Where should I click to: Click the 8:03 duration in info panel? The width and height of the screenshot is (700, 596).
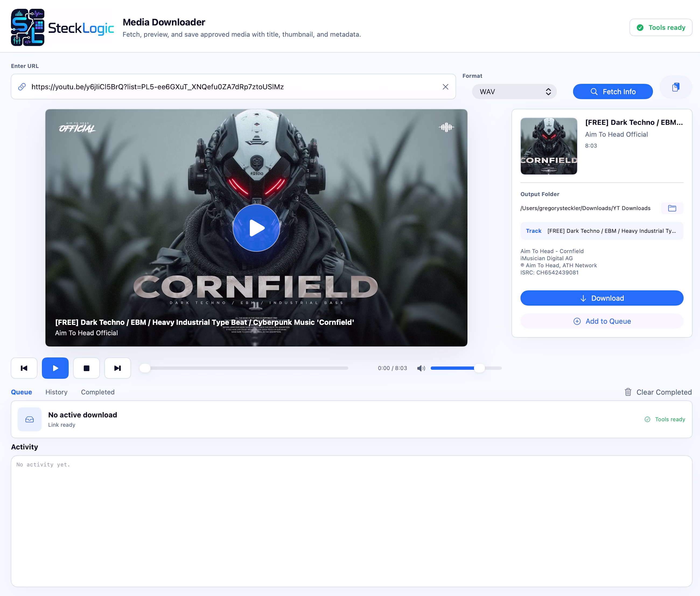pyautogui.click(x=591, y=145)
